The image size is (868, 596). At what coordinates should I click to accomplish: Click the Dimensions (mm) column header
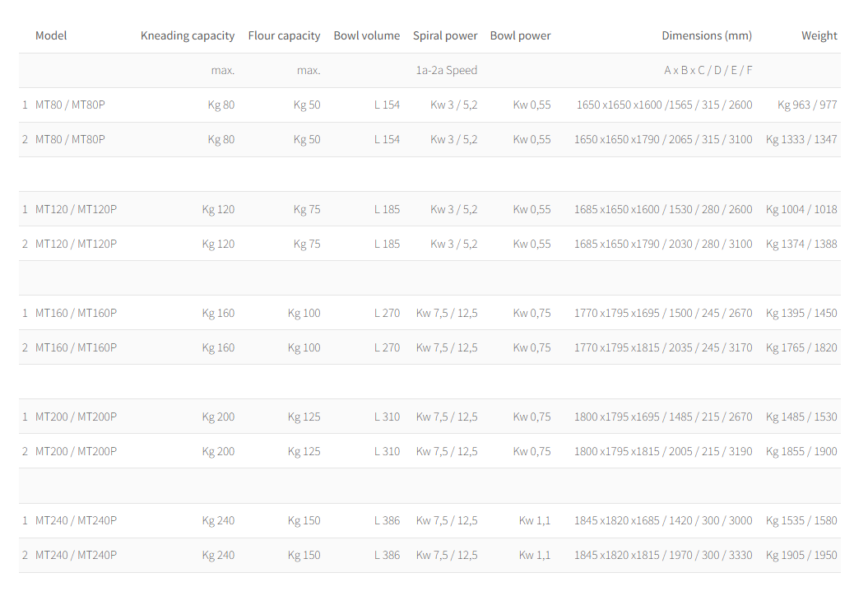point(707,35)
